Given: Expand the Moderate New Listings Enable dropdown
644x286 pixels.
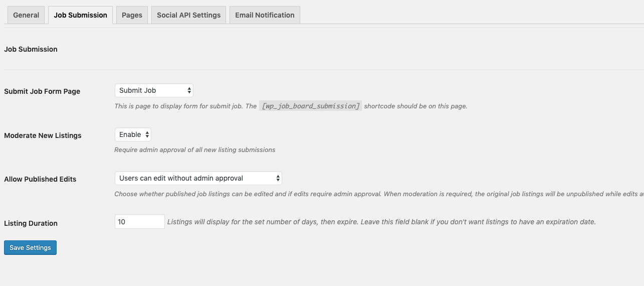Looking at the screenshot, I should (x=133, y=134).
